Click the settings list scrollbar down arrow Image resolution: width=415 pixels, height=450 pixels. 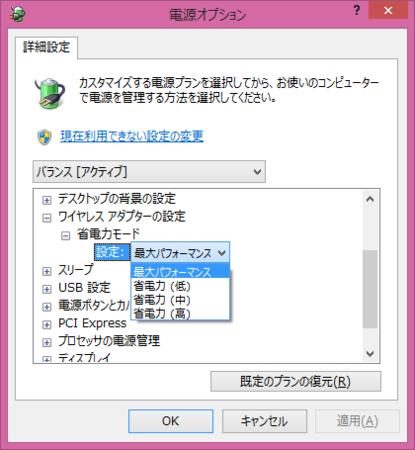(370, 354)
